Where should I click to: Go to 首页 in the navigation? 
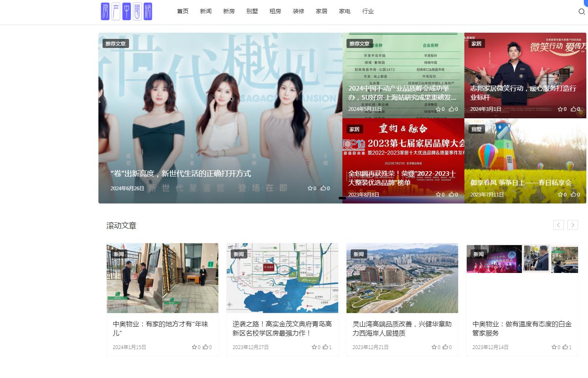(x=183, y=11)
